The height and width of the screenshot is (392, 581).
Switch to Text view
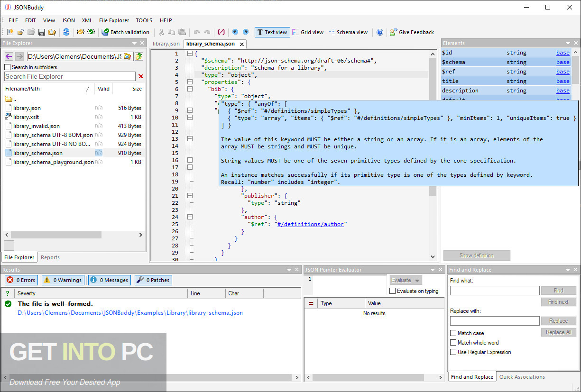click(x=272, y=32)
